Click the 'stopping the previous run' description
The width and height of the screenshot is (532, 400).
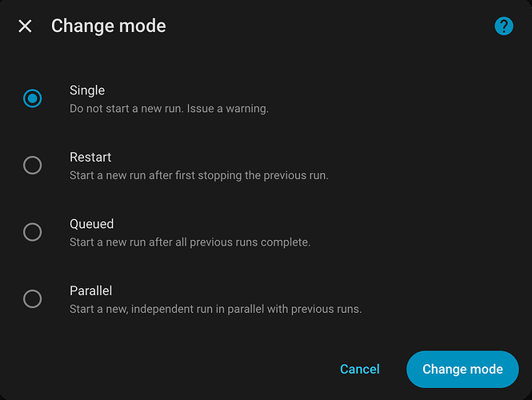point(267,175)
